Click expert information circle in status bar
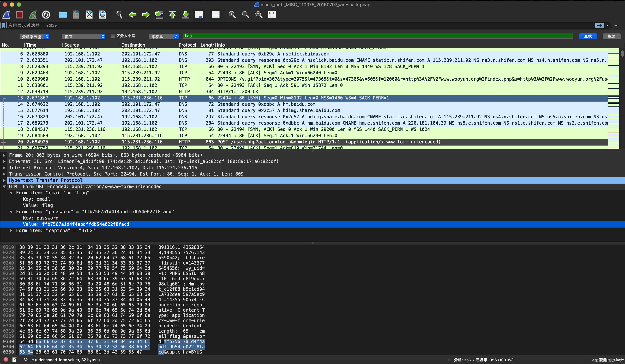The image size is (625, 364). point(6,359)
